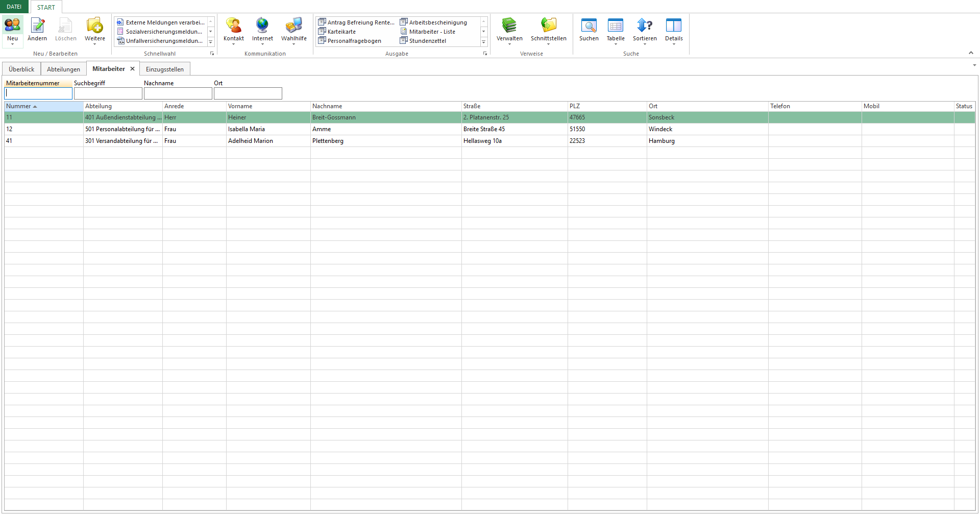Open the Internet globe icon

262,25
